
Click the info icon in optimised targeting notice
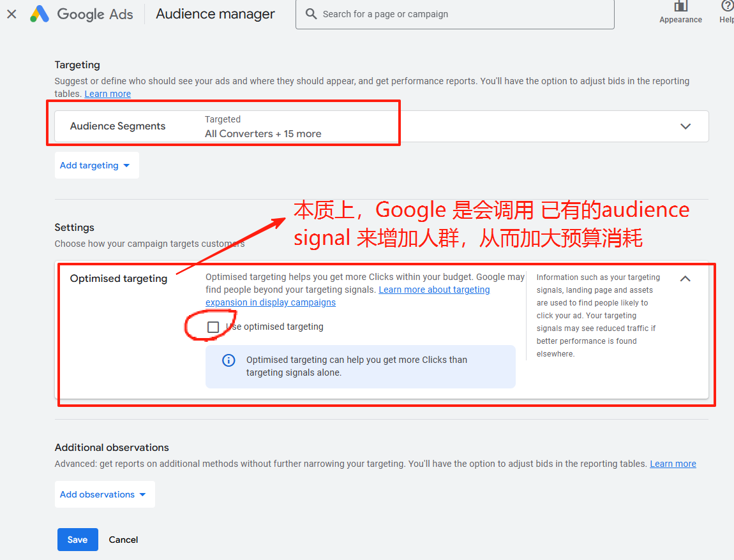[228, 360]
